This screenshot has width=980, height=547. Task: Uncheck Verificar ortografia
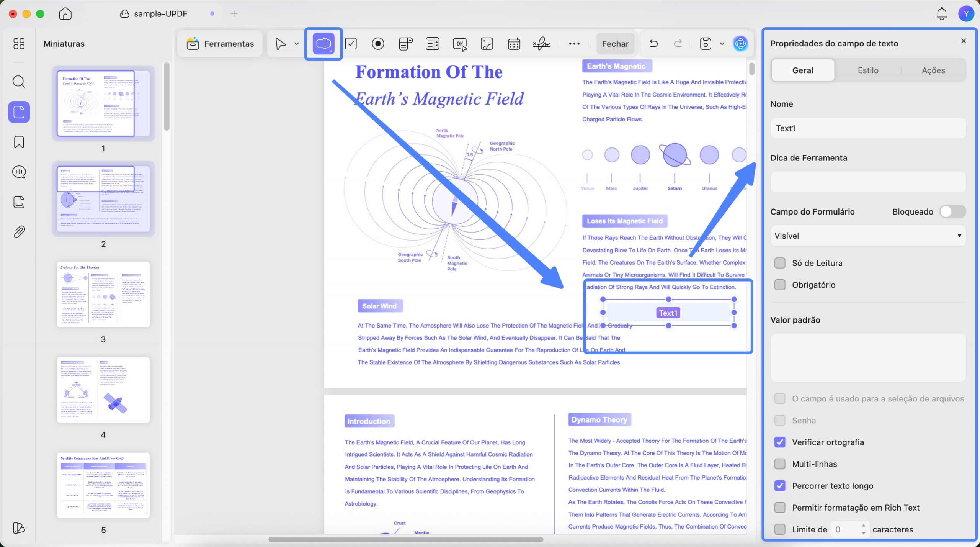(780, 442)
